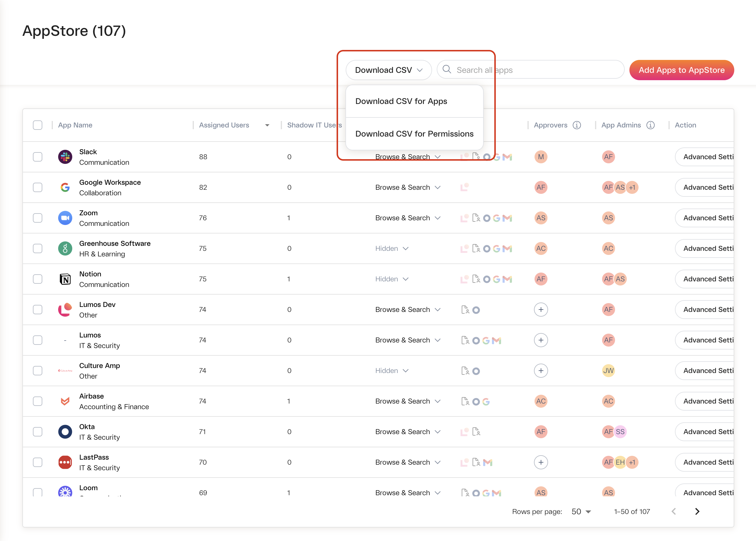
Task: Open Hidden dropdown for Culture Amp
Action: (392, 371)
